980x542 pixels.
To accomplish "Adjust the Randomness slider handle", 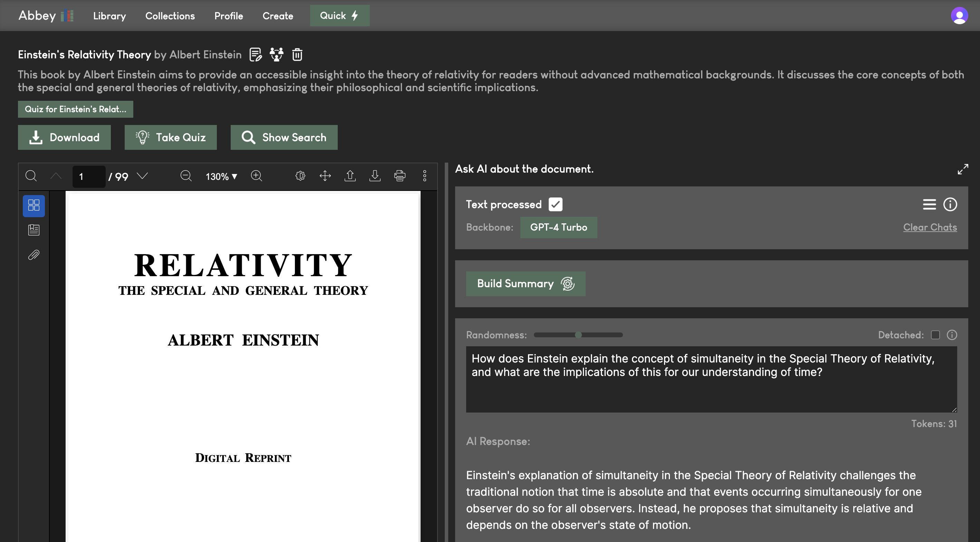I will (x=578, y=335).
